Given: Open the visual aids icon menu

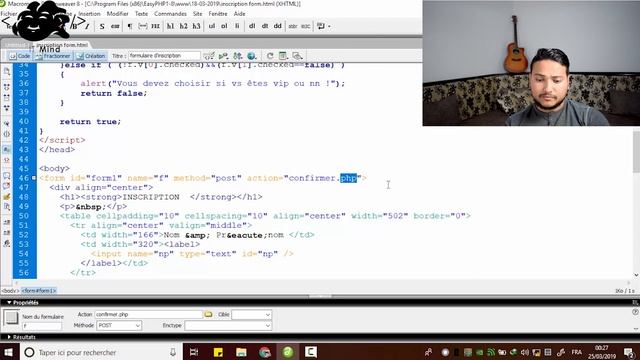Looking at the screenshot, I should click(x=298, y=56).
